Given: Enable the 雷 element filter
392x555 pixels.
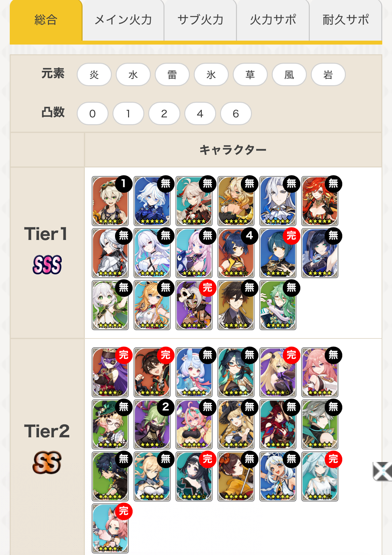Looking at the screenshot, I should (x=172, y=74).
